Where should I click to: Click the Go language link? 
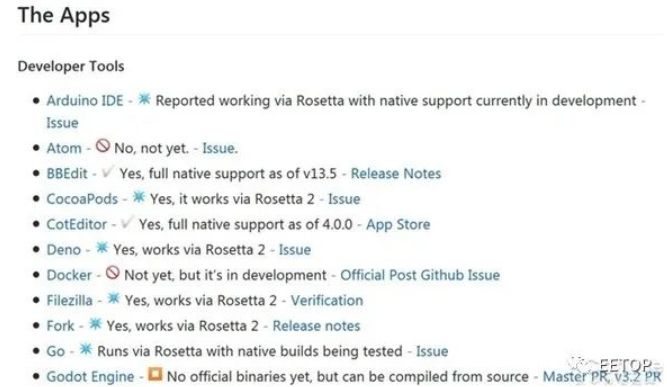point(55,351)
